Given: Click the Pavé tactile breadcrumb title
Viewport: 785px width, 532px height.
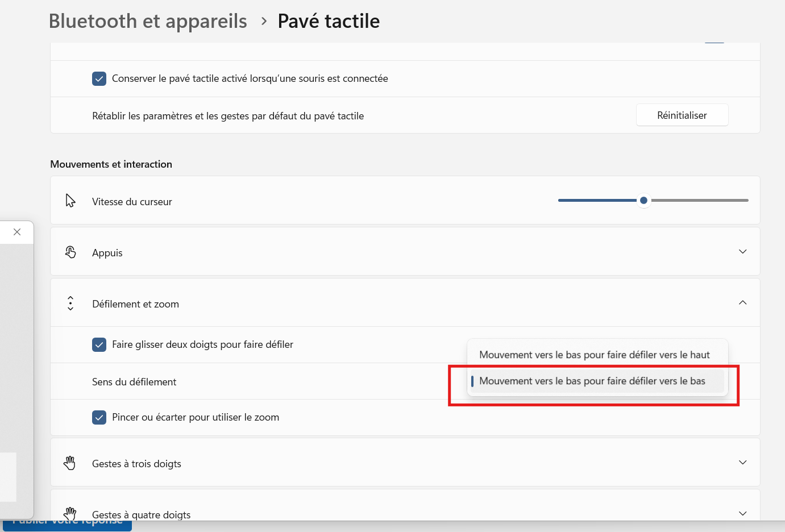Looking at the screenshot, I should tap(328, 20).
